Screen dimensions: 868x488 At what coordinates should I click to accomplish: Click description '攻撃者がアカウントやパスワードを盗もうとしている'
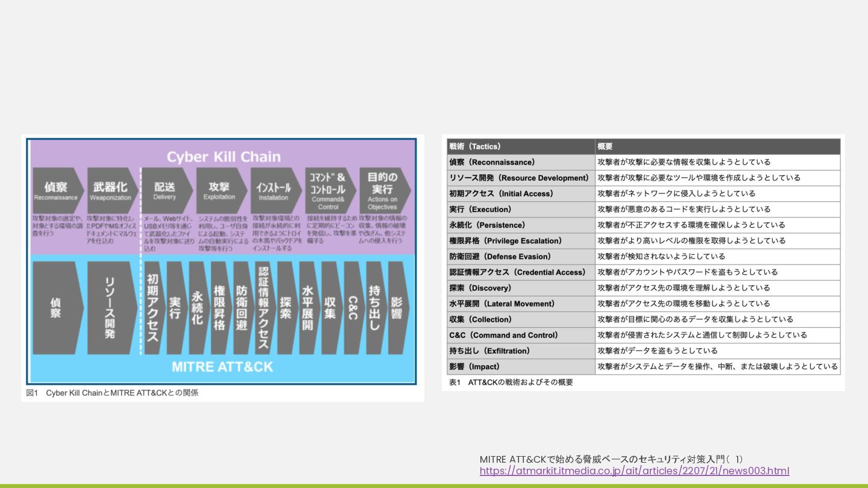(687, 272)
